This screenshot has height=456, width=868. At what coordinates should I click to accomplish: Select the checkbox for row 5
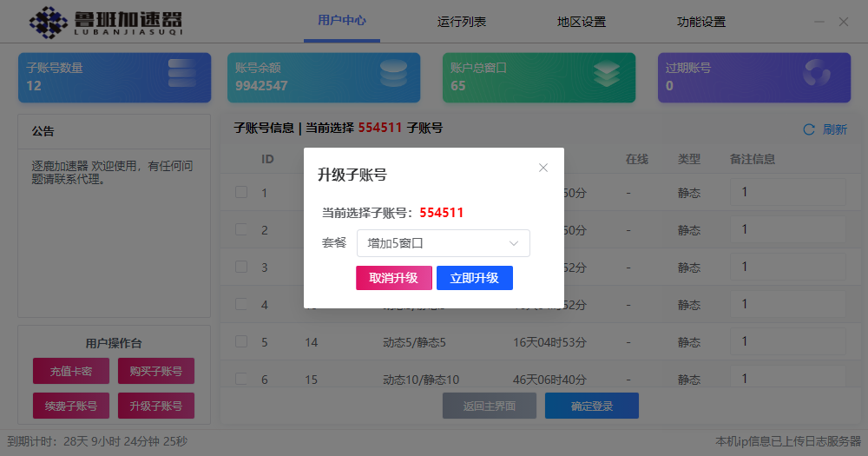(241, 342)
